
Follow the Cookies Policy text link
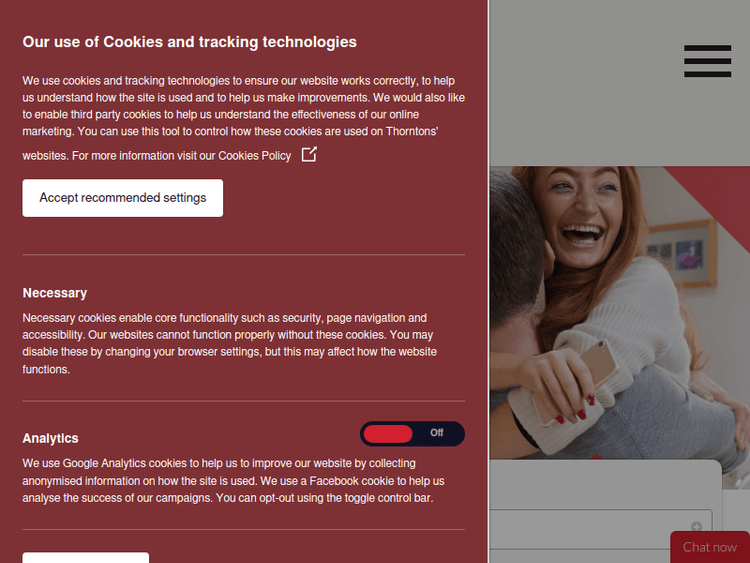coord(254,156)
